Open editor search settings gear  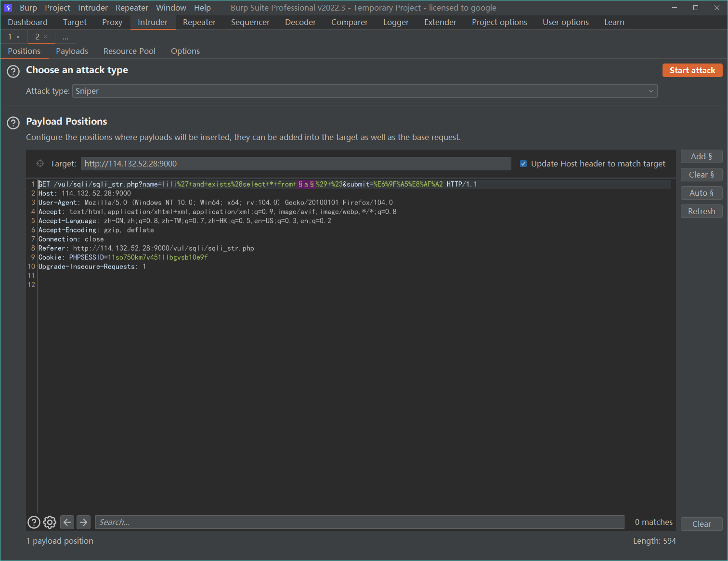(50, 522)
